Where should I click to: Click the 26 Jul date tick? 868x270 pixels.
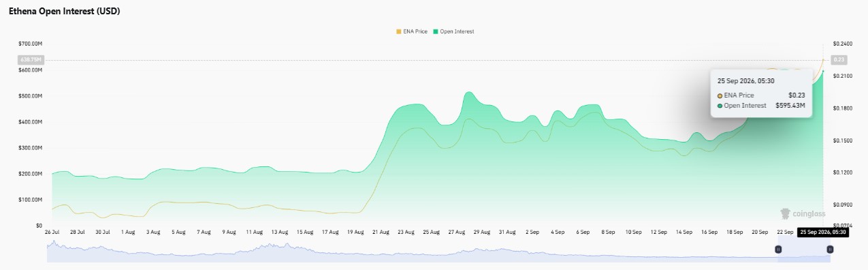tap(52, 232)
